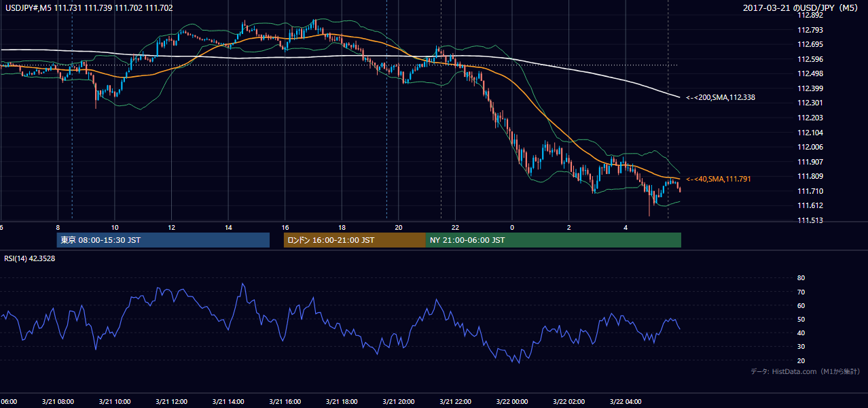This screenshot has height=408, width=868.
Task: Click hour label 16 under the price chart
Action: tap(285, 227)
